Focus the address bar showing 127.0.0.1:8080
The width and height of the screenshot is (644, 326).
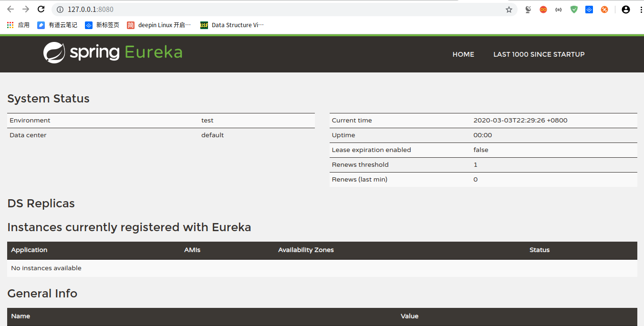coord(284,10)
